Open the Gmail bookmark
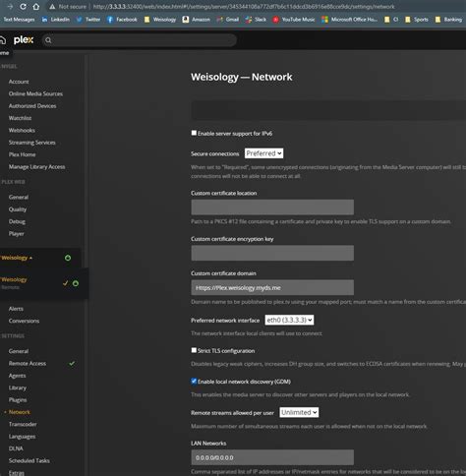Viewport: 466px width, 476px height. tap(228, 20)
